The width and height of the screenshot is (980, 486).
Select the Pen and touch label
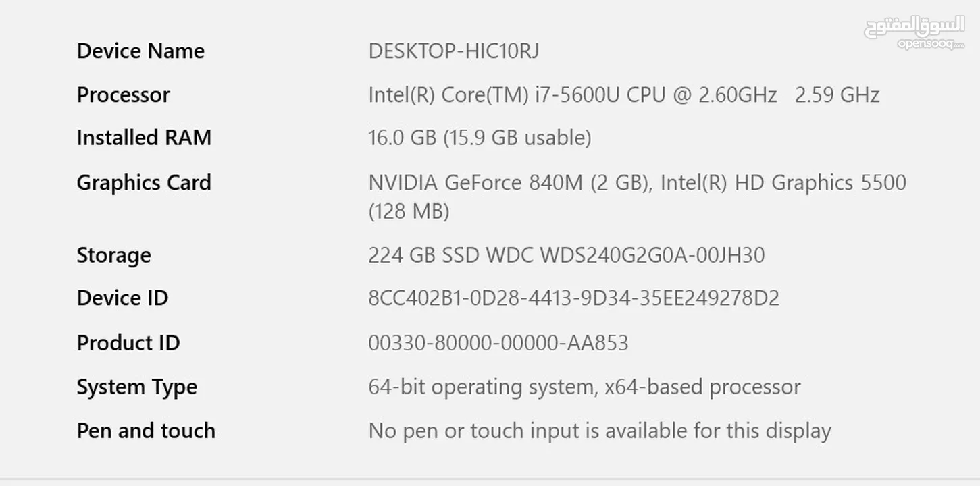(146, 431)
